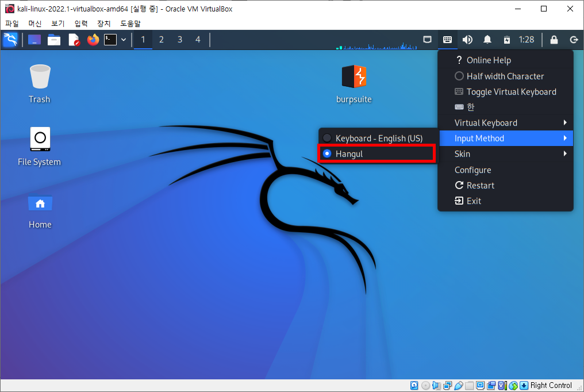Viewport: 584px width, 392px height.
Task: Click VirtualBox recording status icon
Action: 491,386
